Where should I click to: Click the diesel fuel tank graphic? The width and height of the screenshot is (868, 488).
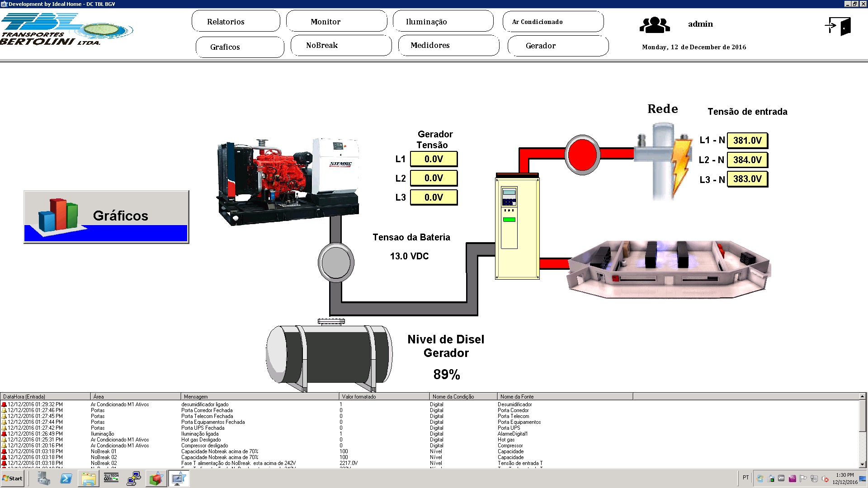[x=329, y=355]
